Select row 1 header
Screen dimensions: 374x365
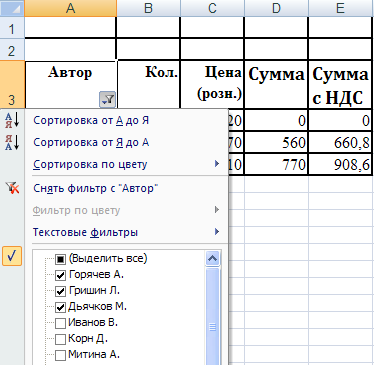(12, 28)
